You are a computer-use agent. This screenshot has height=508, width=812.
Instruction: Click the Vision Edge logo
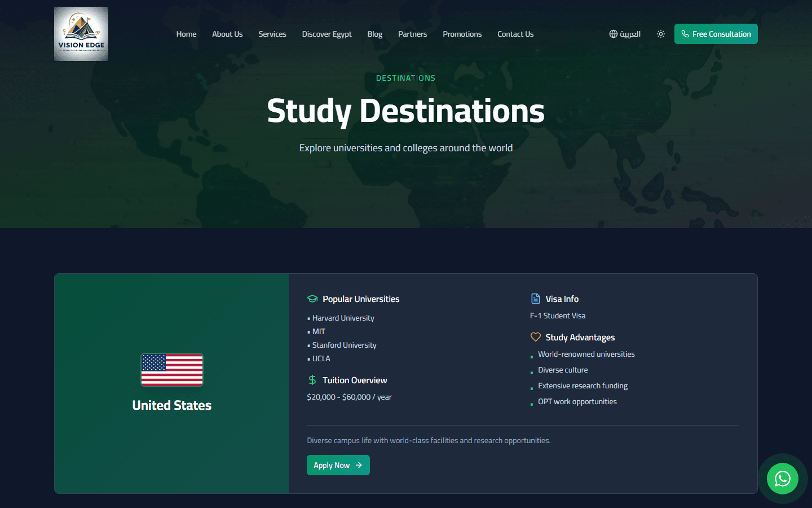(x=81, y=34)
